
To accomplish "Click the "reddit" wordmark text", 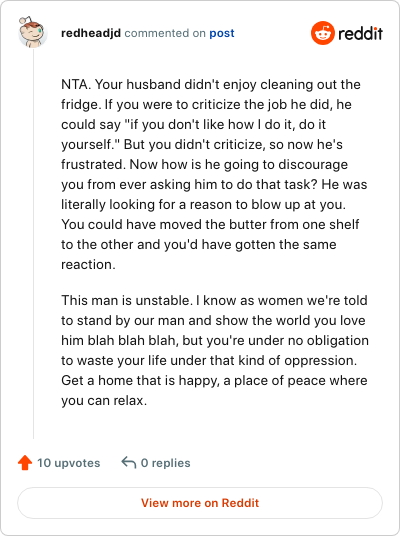I will (x=360, y=34).
